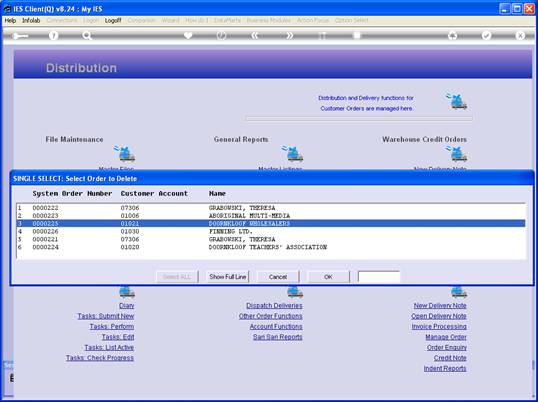Open the Dispatch Deliveries link
The image size is (538, 402).
click(x=274, y=306)
